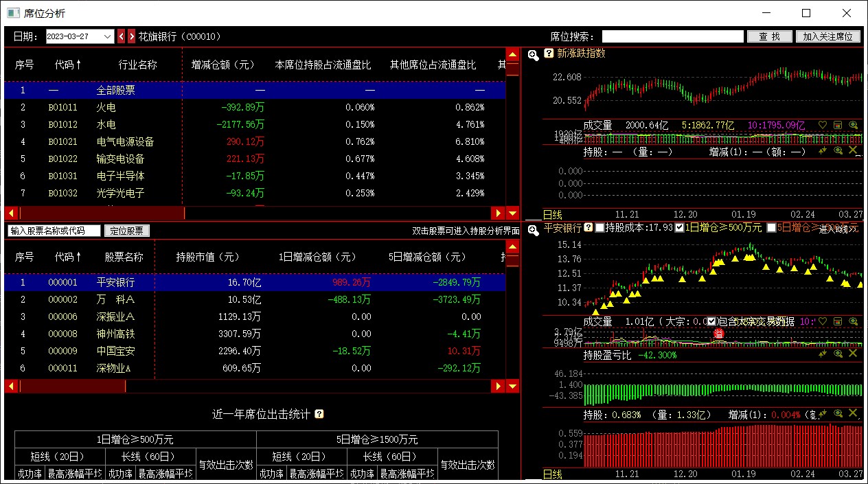Click the 查找 search button
The image size is (868, 484).
pos(769,36)
